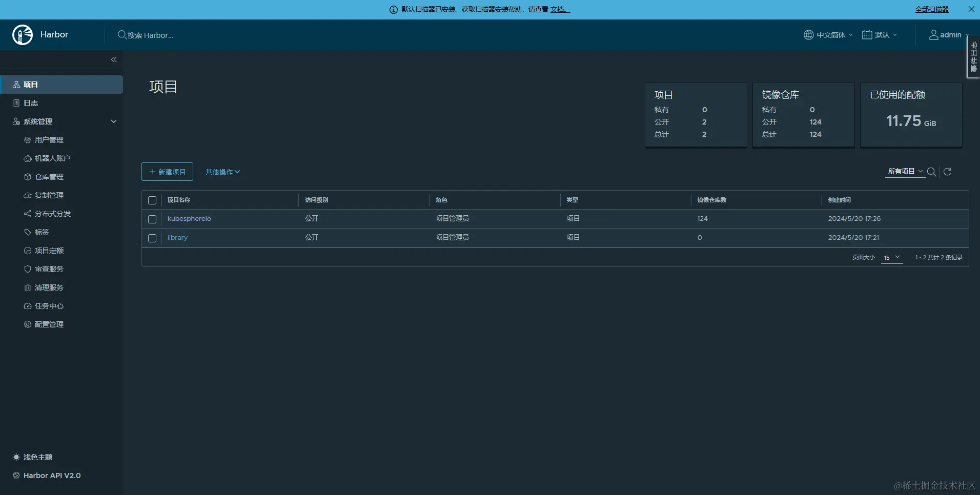This screenshot has width=980, height=495.
Task: Click the 复制管理 replication icon
Action: [28, 195]
